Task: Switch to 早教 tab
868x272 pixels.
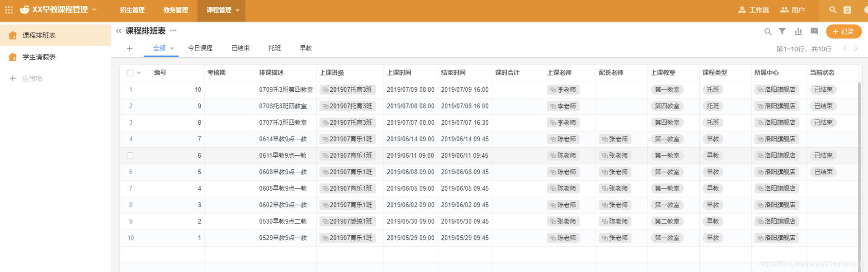Action: (306, 48)
